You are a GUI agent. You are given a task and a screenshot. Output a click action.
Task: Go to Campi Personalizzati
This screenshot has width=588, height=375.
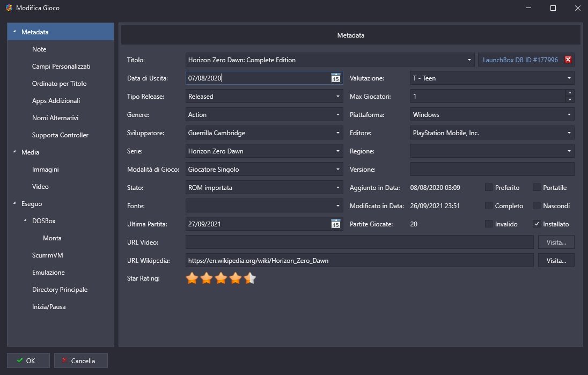pos(61,67)
